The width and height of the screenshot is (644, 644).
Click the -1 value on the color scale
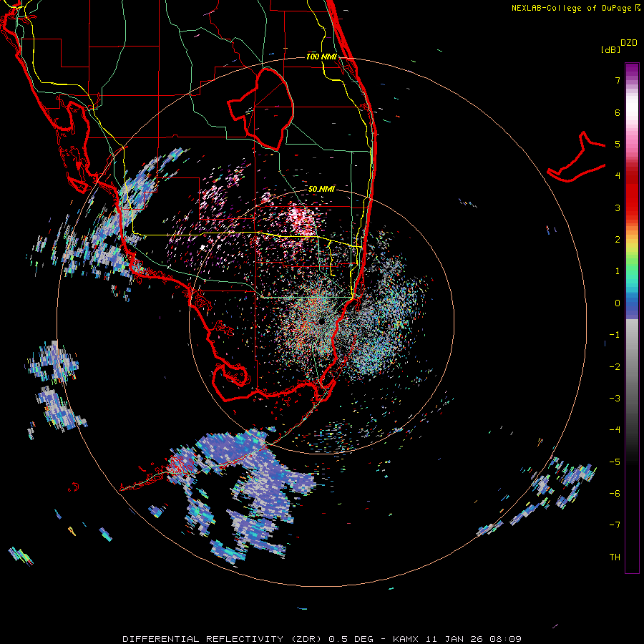coord(615,335)
